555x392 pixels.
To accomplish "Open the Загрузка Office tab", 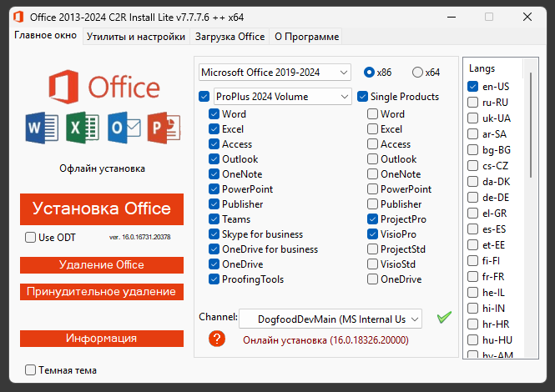I will (230, 37).
